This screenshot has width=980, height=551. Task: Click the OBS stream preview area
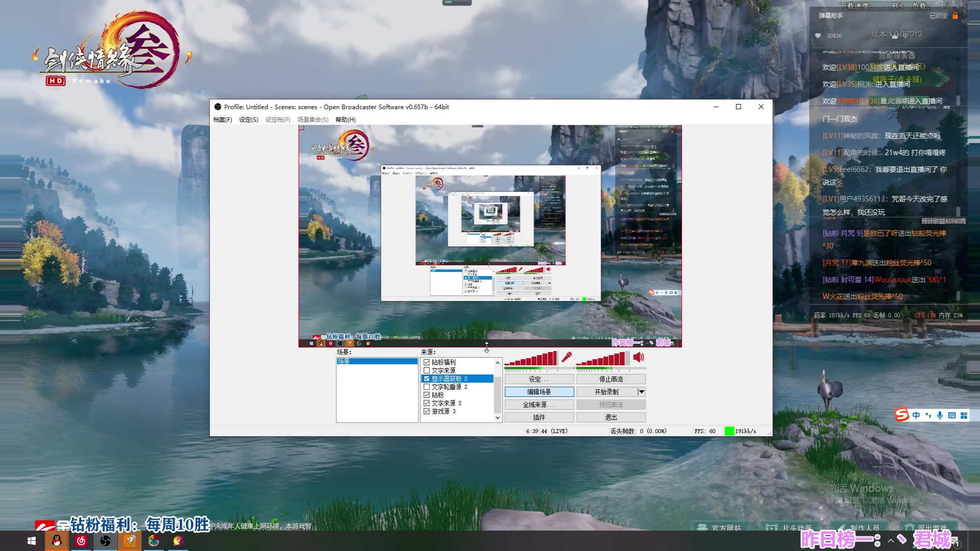pyautogui.click(x=490, y=236)
